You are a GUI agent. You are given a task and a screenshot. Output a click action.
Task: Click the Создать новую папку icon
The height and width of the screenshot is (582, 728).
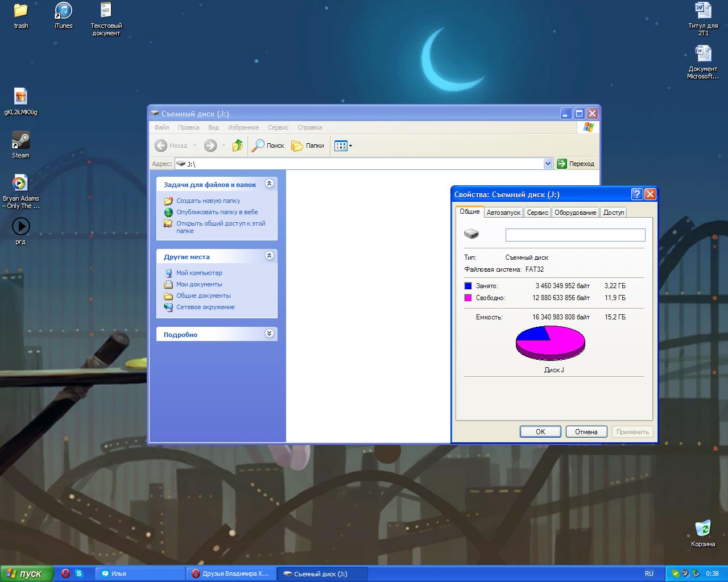tap(168, 201)
